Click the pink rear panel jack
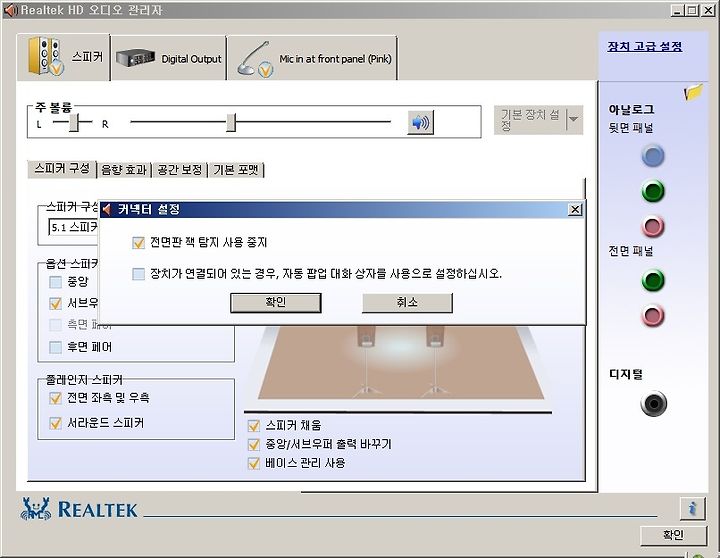Screen dimensions: 720x558 (652, 226)
